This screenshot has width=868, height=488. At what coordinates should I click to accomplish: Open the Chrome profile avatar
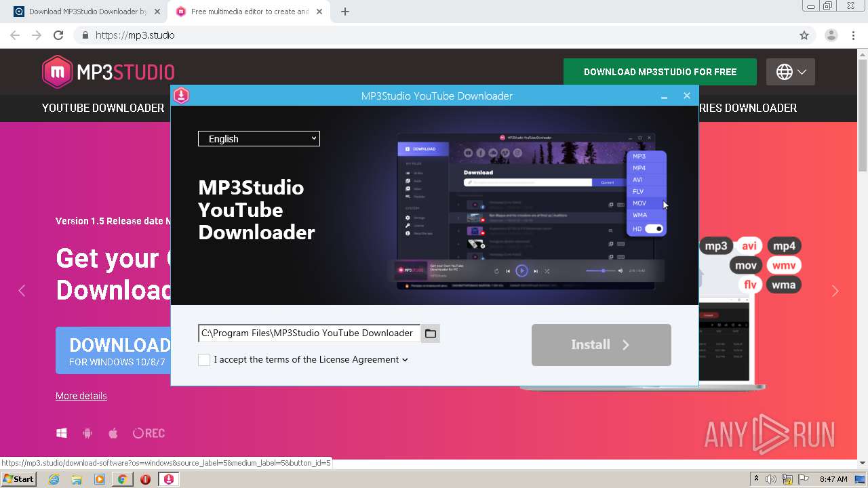tap(831, 35)
